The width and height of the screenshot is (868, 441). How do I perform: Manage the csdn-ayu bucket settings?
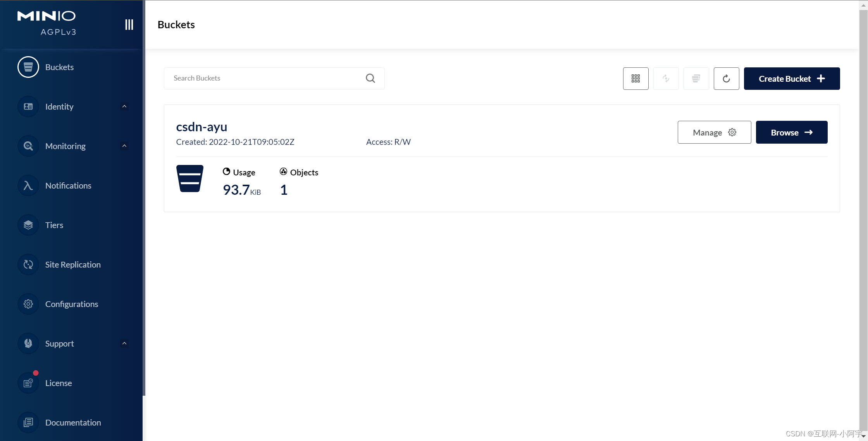[x=714, y=132]
